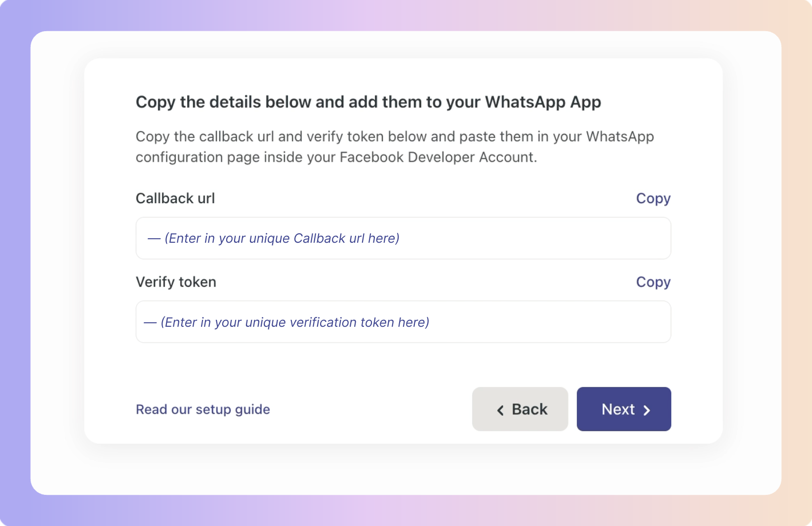Click the 'Facebook Developer Account' text in description
Image resolution: width=812 pixels, height=526 pixels.
(437, 157)
